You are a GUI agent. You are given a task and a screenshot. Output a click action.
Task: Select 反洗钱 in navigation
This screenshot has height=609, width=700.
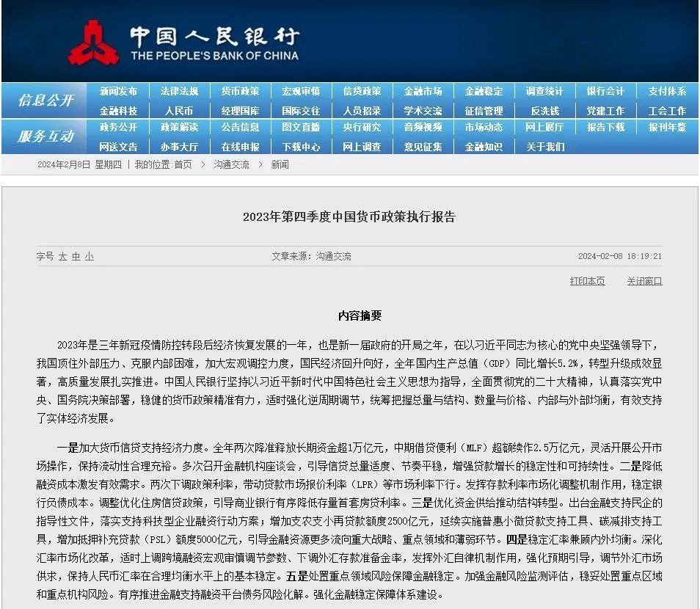(x=544, y=111)
